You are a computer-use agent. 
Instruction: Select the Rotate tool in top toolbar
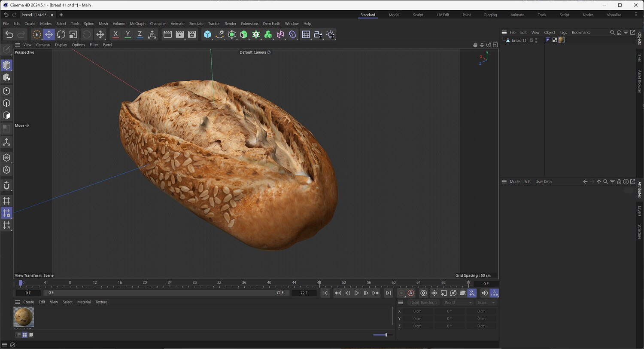[61, 34]
